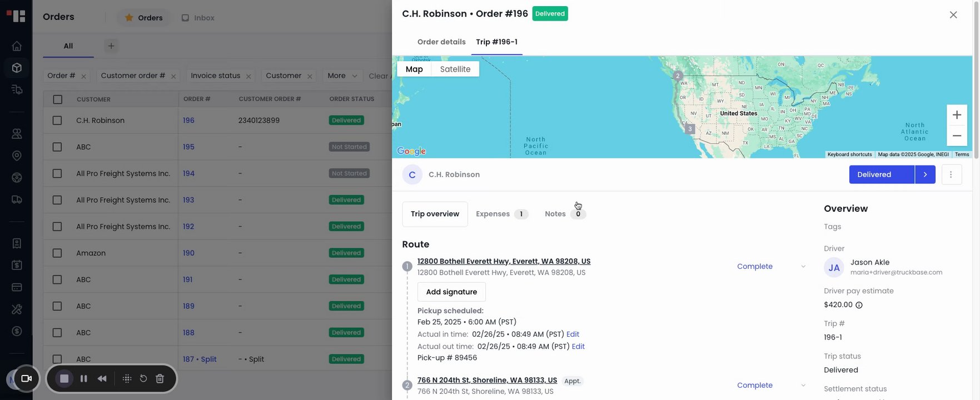Zoom out on the map

(x=957, y=136)
